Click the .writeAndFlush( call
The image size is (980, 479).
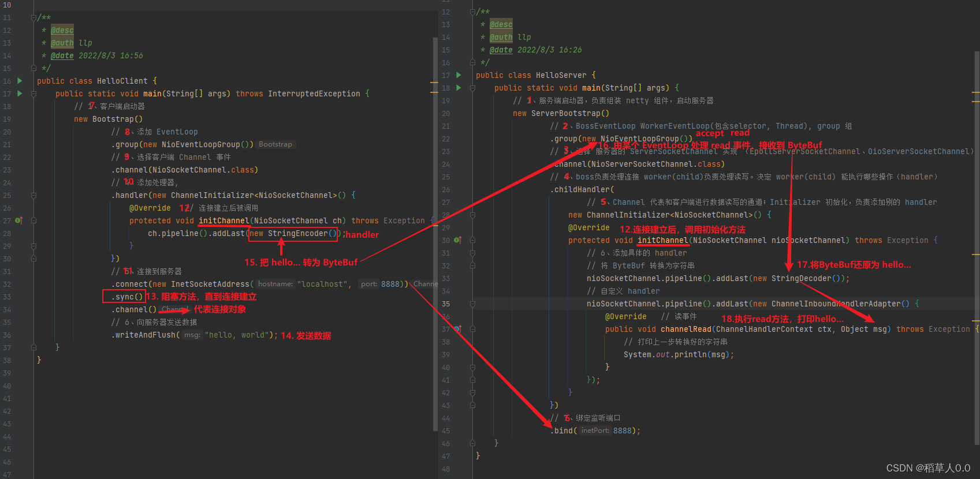(146, 335)
